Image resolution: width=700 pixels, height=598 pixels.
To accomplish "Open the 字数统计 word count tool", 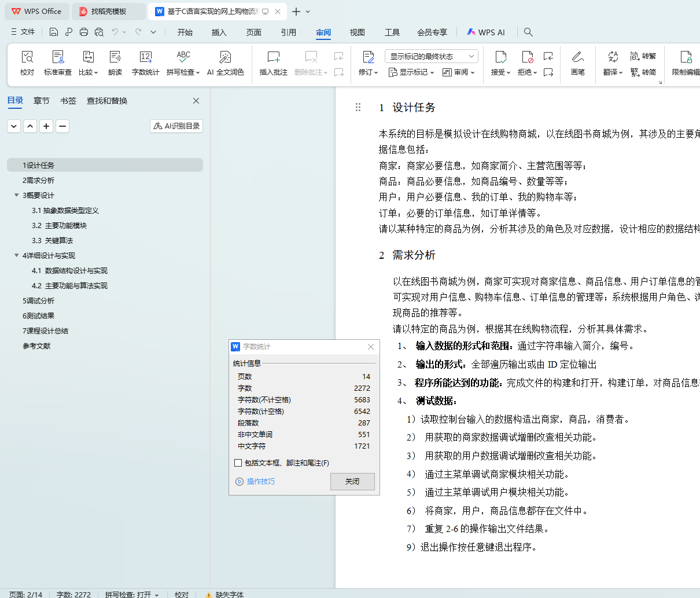I will pos(145,63).
